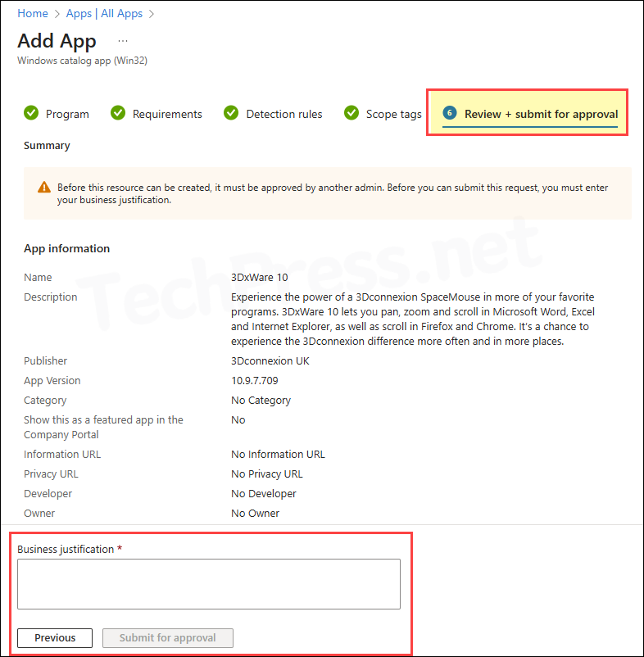This screenshot has width=644, height=657.
Task: Click the Windows catalog app (Win32) subtitle
Action: (x=83, y=61)
